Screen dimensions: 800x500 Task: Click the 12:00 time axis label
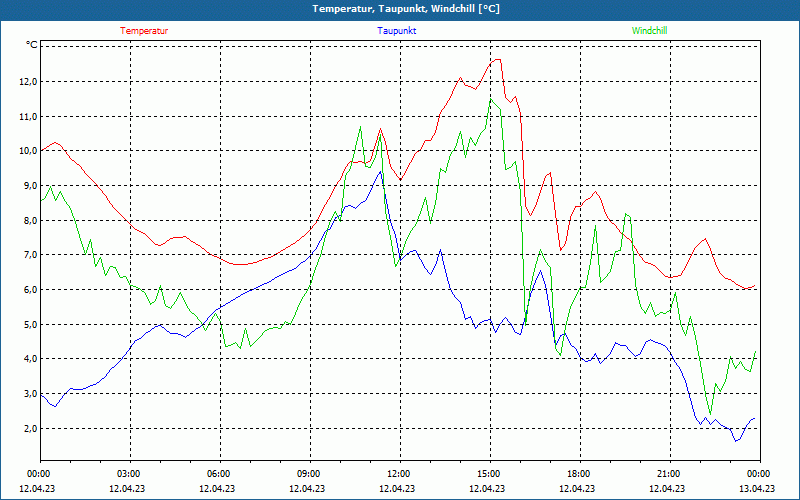(400, 474)
